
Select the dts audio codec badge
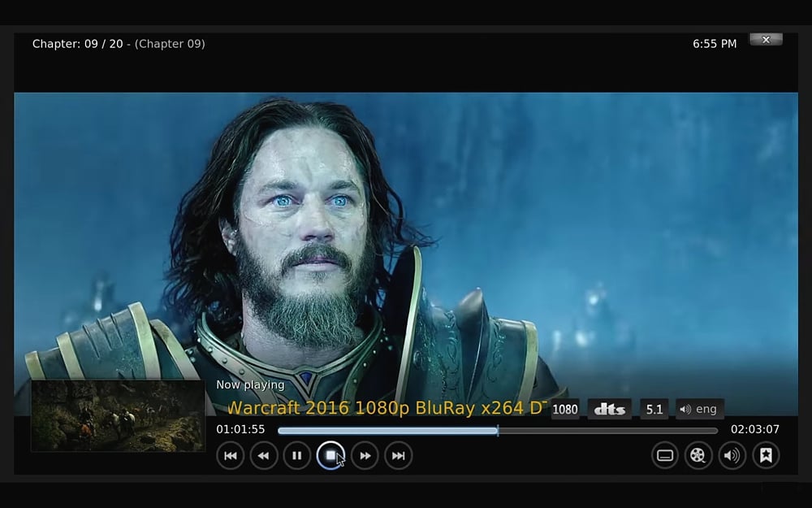click(609, 409)
